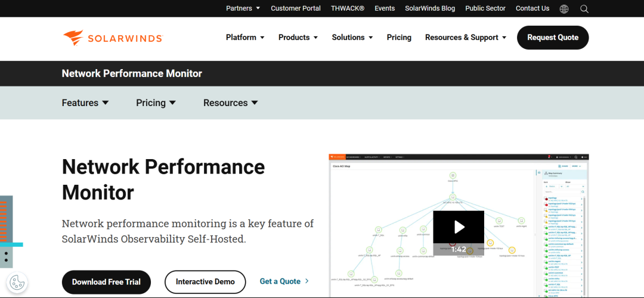Open the language globe icon
Viewport: 644px width, 298px height.
tap(564, 8)
